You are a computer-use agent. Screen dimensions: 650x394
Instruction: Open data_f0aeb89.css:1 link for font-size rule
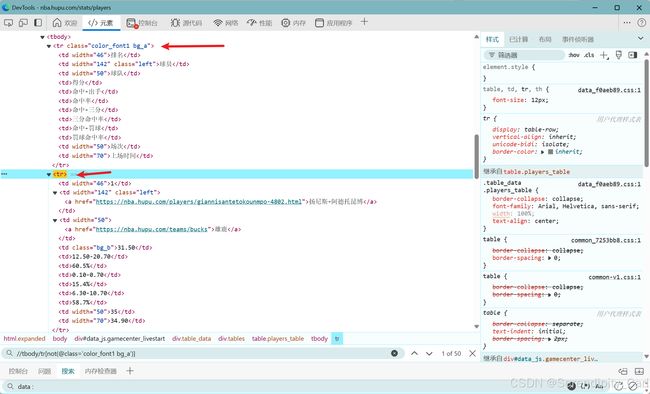coord(609,90)
